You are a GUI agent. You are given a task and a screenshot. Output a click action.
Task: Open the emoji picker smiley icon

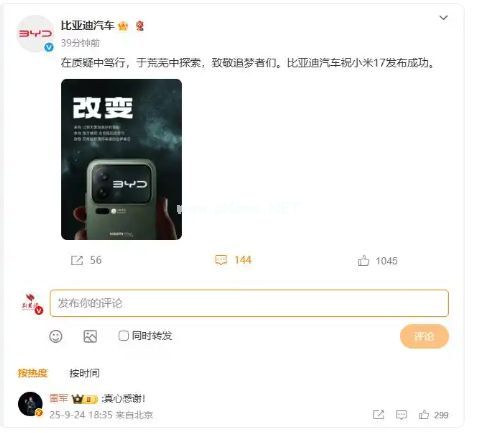pyautogui.click(x=56, y=336)
